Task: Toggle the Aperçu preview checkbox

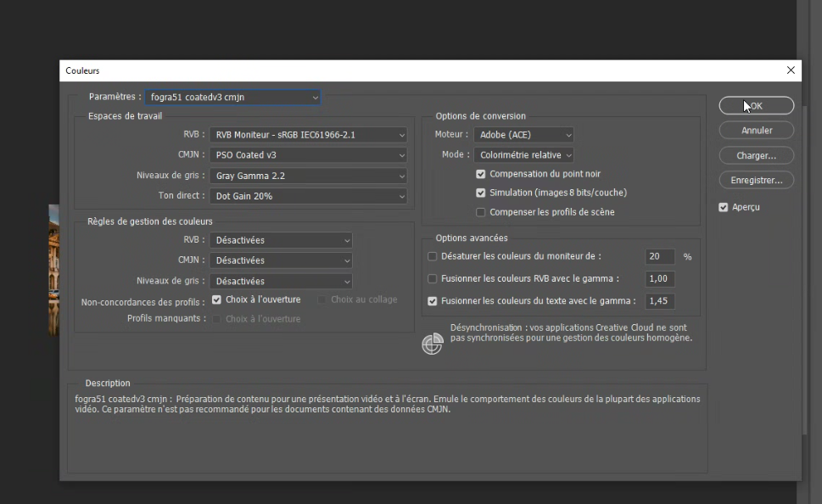Action: pyautogui.click(x=724, y=207)
